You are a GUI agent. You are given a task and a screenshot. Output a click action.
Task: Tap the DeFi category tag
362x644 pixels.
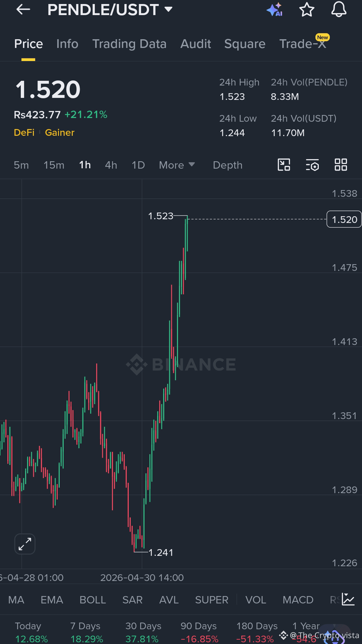coord(24,132)
